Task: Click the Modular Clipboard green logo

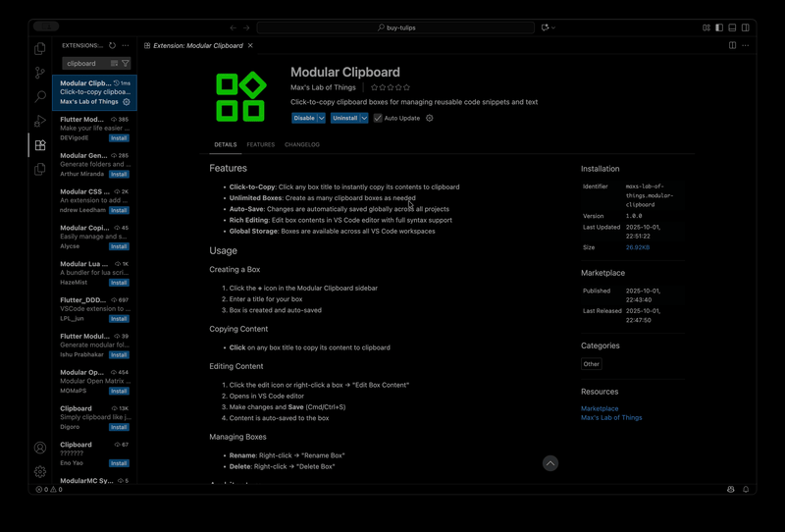Action: 240,96
